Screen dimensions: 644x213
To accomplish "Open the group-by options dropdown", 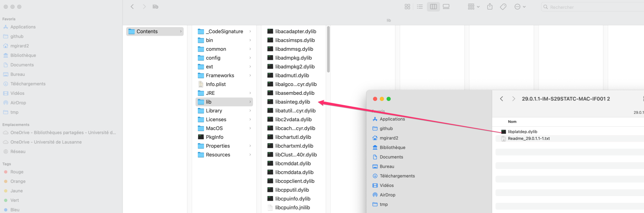I will [x=474, y=7].
